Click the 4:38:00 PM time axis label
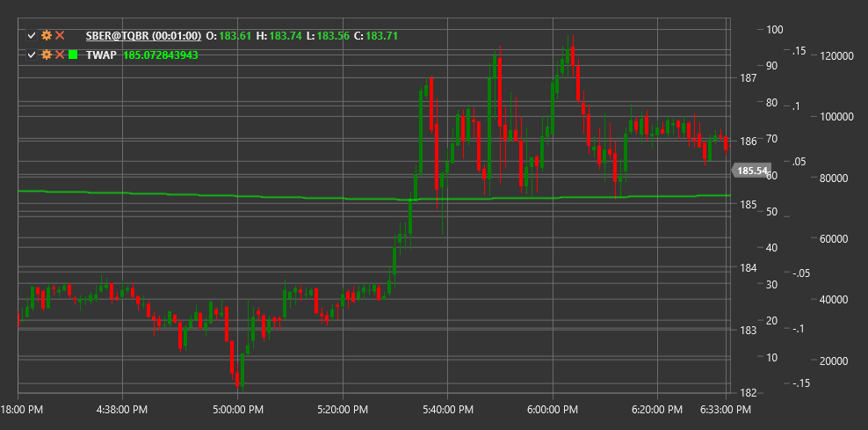Image resolution: width=868 pixels, height=430 pixels. pyautogui.click(x=122, y=410)
